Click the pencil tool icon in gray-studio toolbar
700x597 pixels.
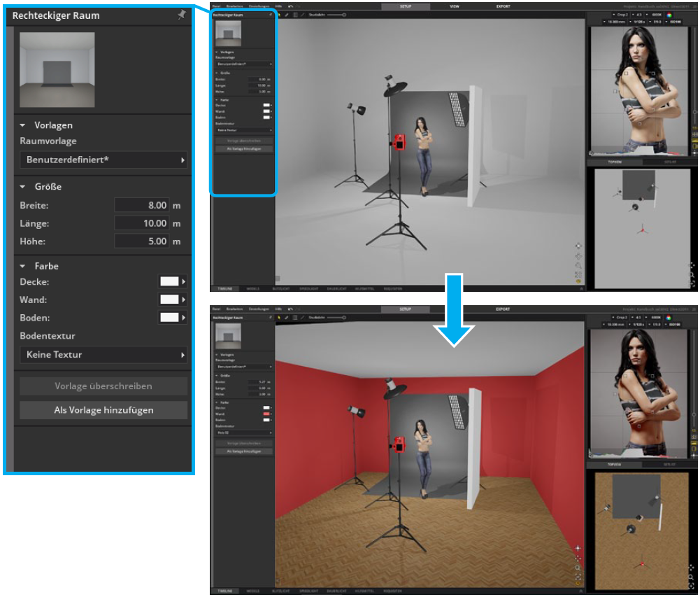286,14
